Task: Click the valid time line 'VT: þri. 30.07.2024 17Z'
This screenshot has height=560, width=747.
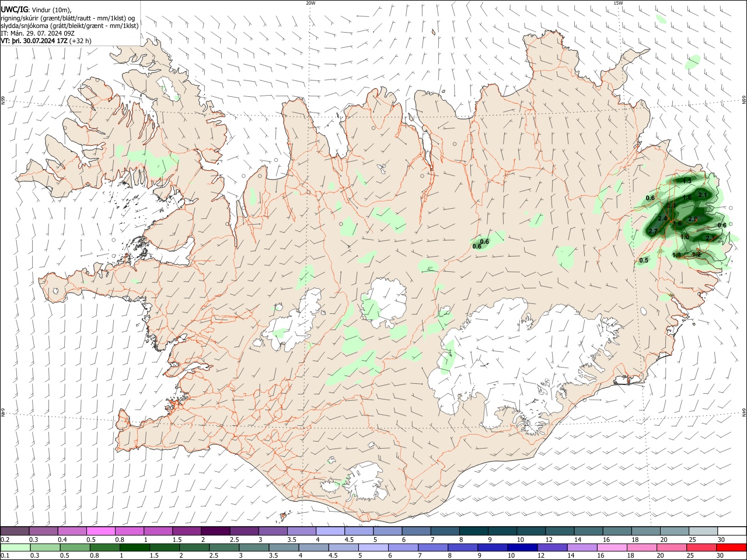Action: (x=34, y=41)
